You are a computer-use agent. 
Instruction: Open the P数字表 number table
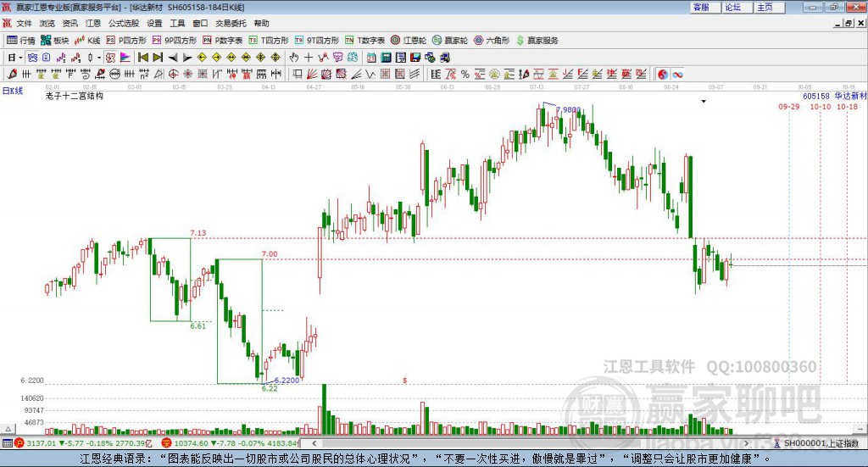223,41
